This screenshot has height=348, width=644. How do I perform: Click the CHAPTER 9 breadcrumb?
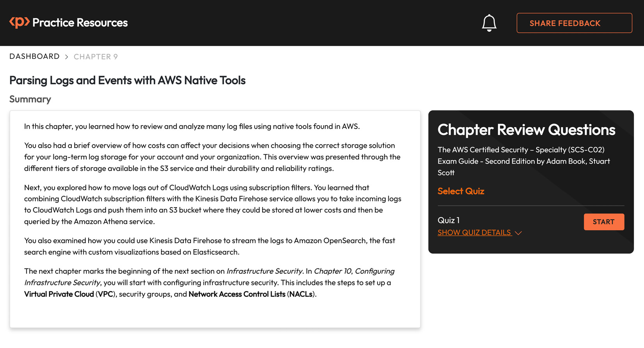[96, 57]
